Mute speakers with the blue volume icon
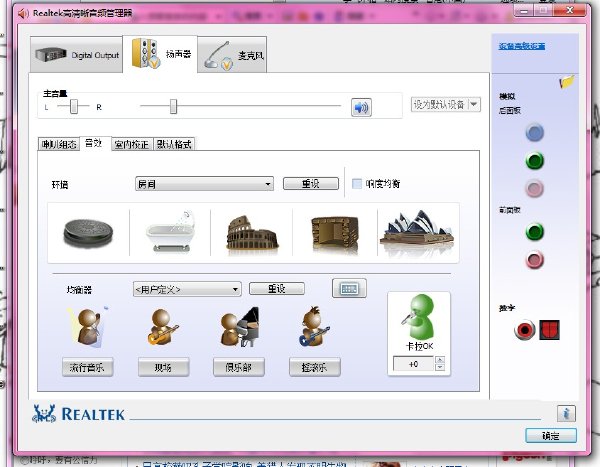This screenshot has width=600, height=467. [x=361, y=107]
